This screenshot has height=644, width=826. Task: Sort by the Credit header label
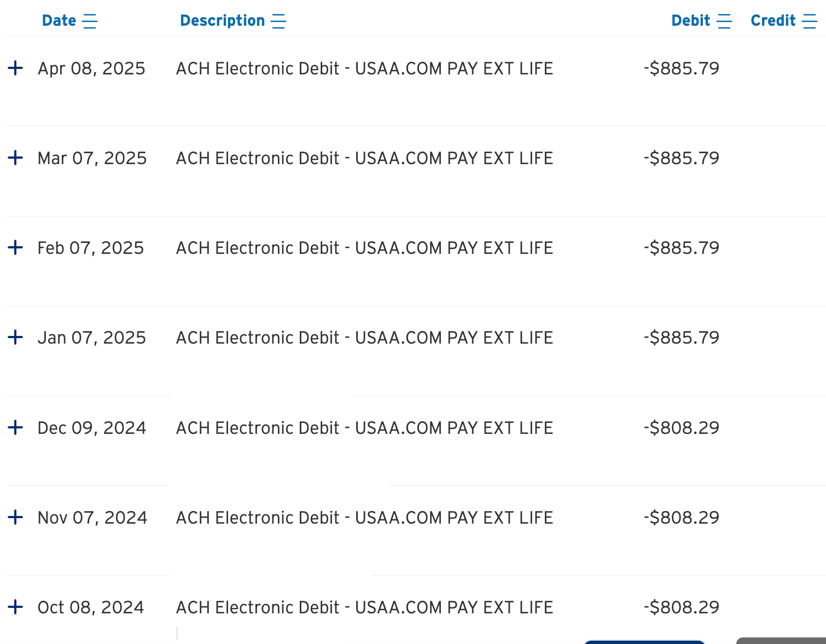(x=773, y=21)
